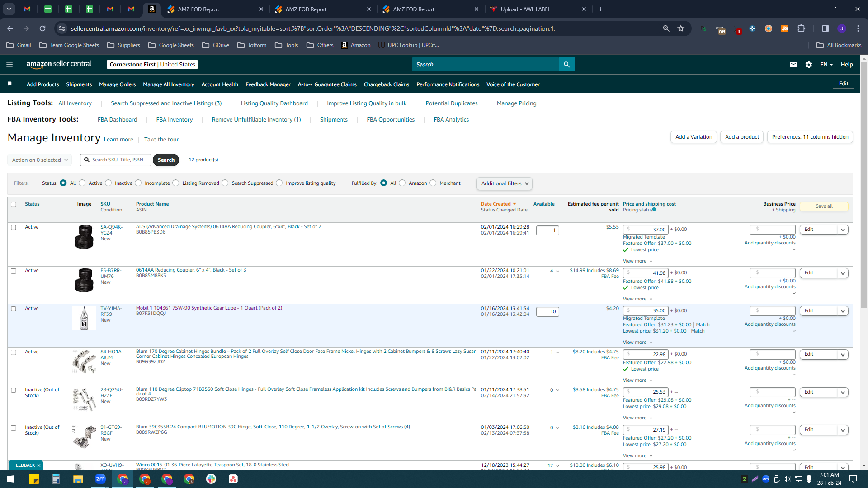The image size is (868, 488).
Task: Open the Slack app in the taskbar
Action: [211, 479]
